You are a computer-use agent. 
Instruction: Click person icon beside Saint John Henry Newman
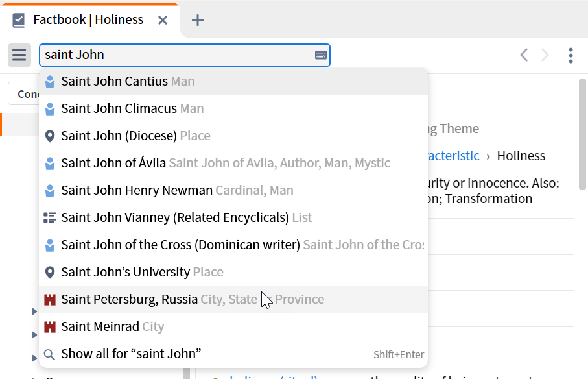[x=50, y=191]
